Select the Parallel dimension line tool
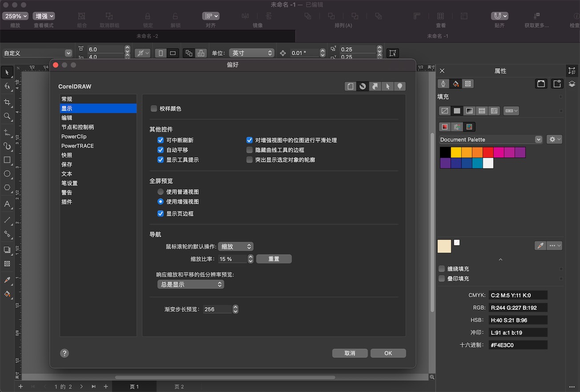Screen dimensions: 580x392 tap(7, 220)
